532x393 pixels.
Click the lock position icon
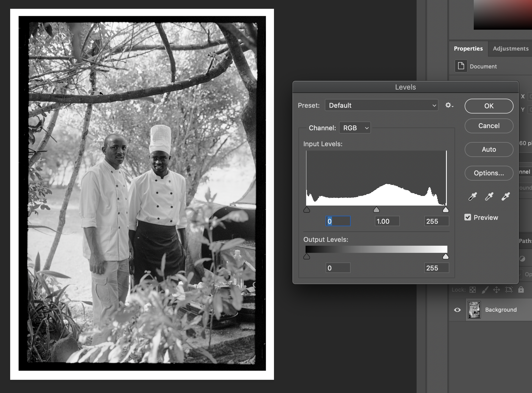(497, 289)
